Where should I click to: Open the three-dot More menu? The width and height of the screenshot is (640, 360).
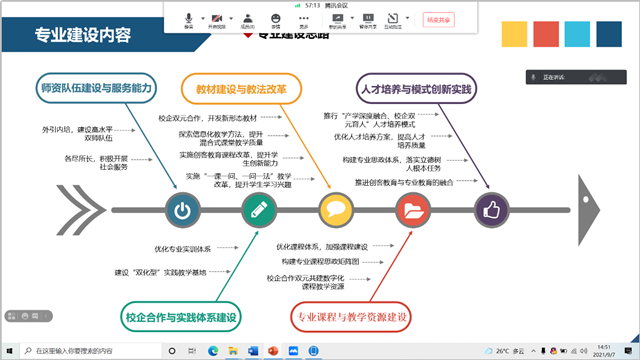point(304,20)
